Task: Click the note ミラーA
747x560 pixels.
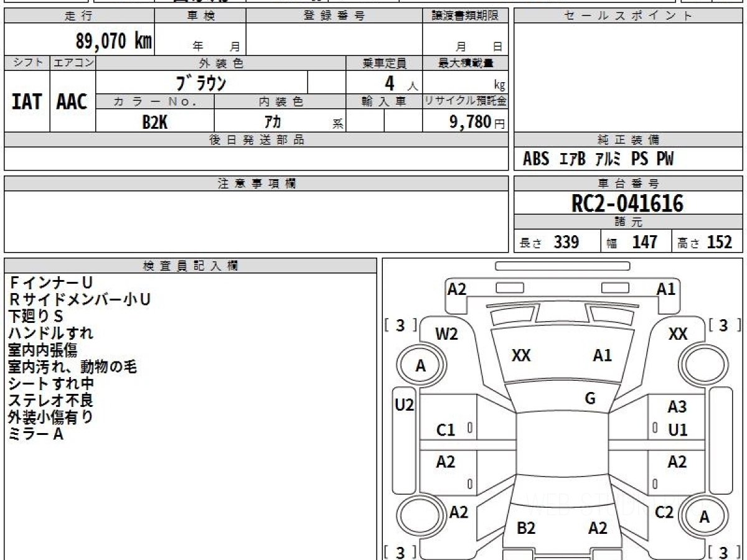Action: tap(36, 434)
